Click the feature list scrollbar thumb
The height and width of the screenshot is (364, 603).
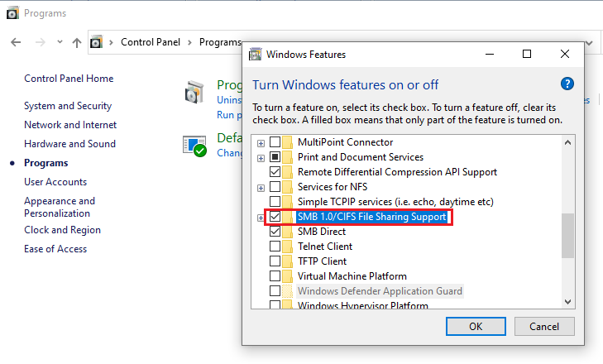[567, 236]
